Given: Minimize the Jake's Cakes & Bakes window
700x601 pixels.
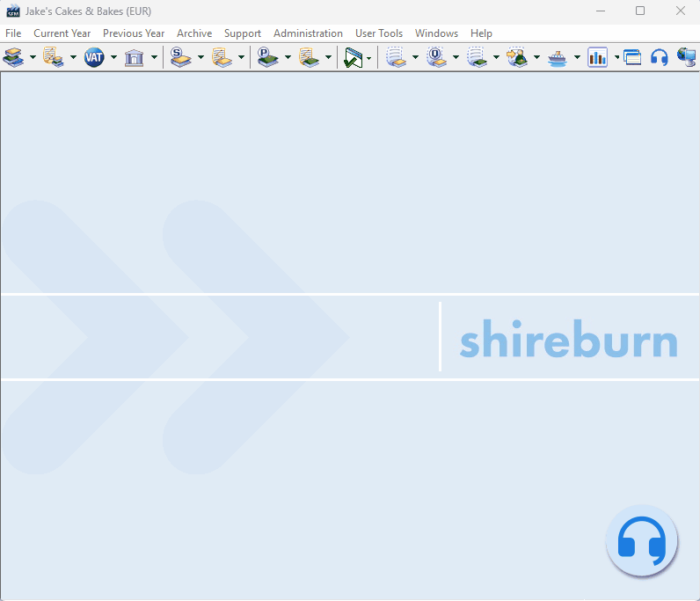Looking at the screenshot, I should click(x=601, y=11).
